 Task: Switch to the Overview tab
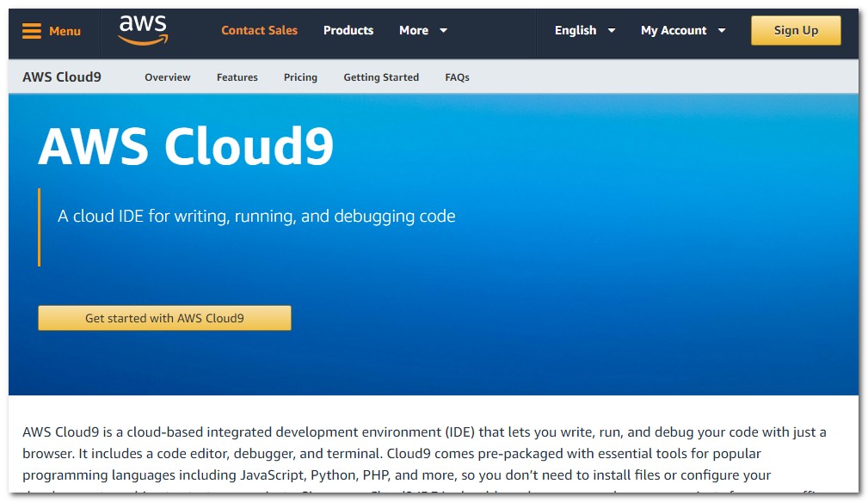tap(167, 77)
